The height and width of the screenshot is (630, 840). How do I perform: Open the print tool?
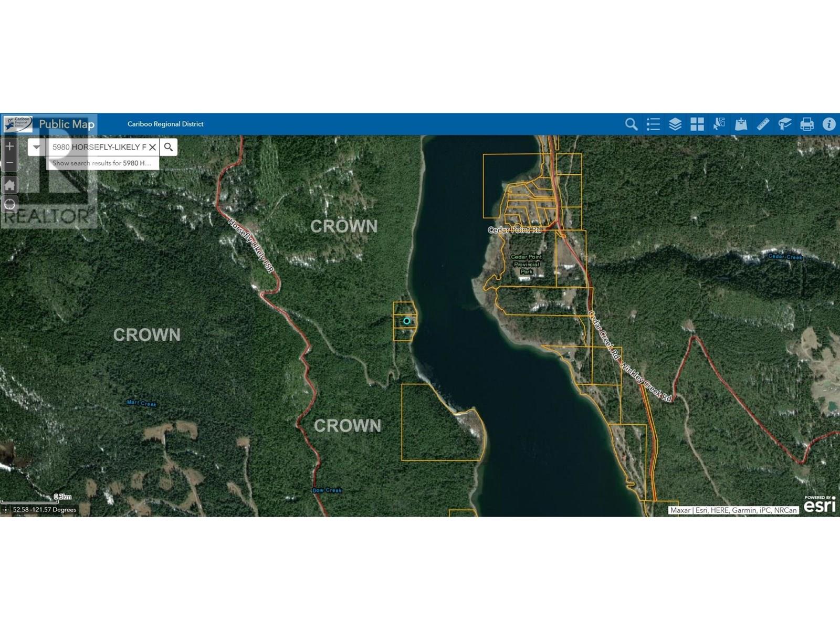807,124
